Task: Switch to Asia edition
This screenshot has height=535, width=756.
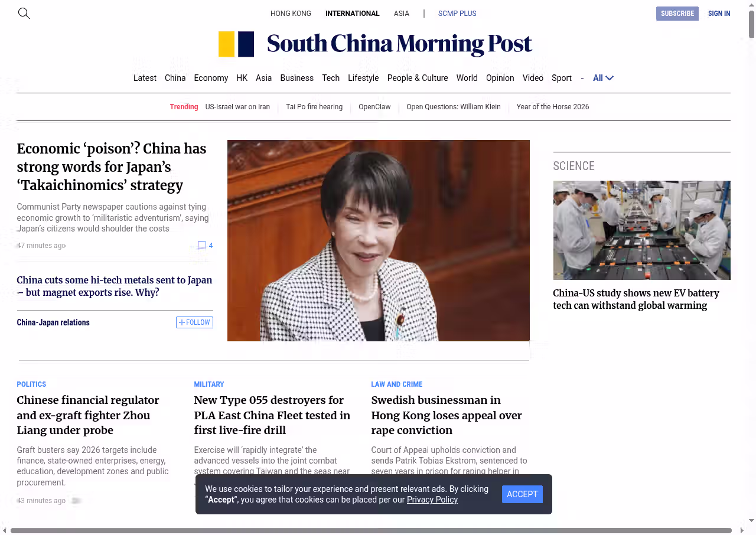Action: [x=401, y=14]
